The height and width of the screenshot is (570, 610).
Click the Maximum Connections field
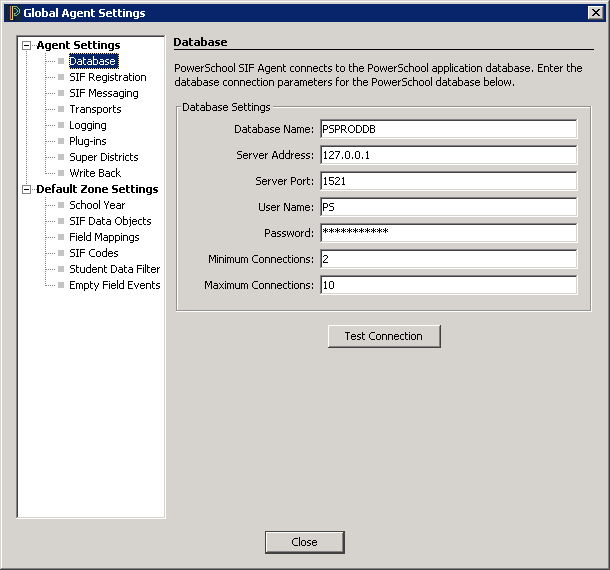[447, 285]
